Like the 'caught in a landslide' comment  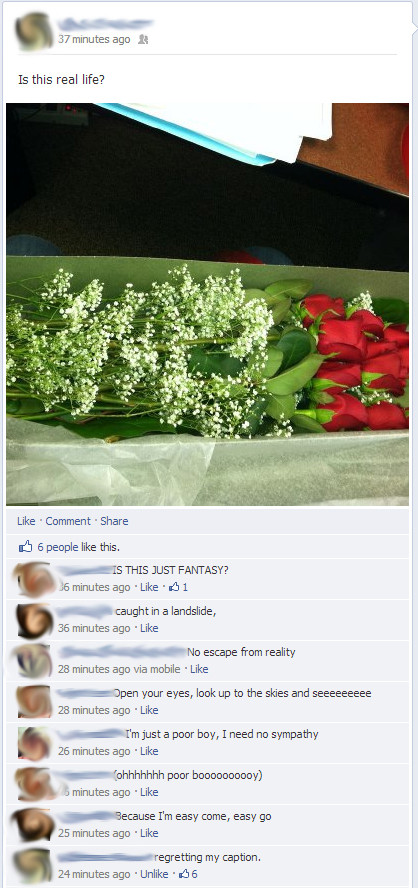[x=149, y=628]
